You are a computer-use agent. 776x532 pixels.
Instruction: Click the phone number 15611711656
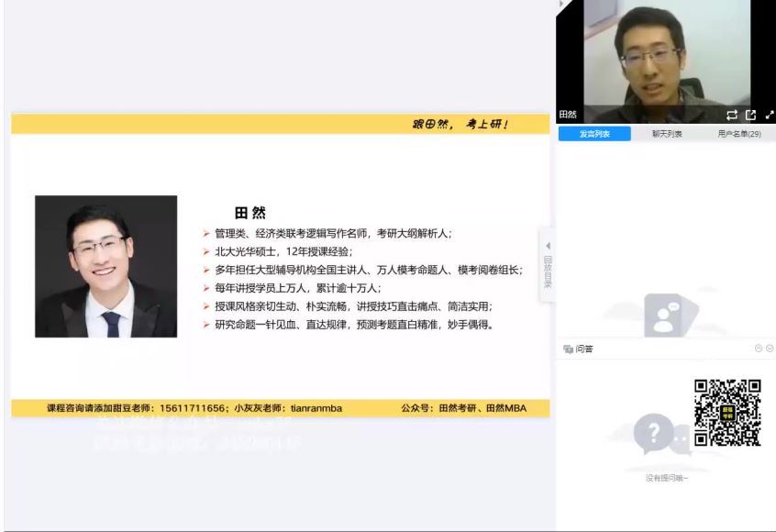click(x=192, y=408)
